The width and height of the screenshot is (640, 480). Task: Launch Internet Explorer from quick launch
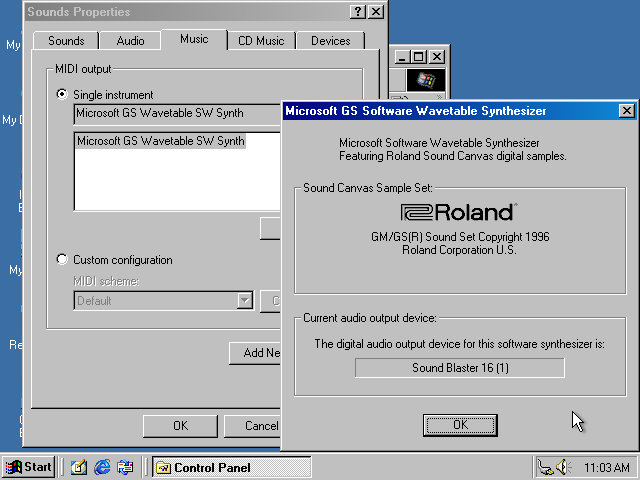(x=102, y=467)
